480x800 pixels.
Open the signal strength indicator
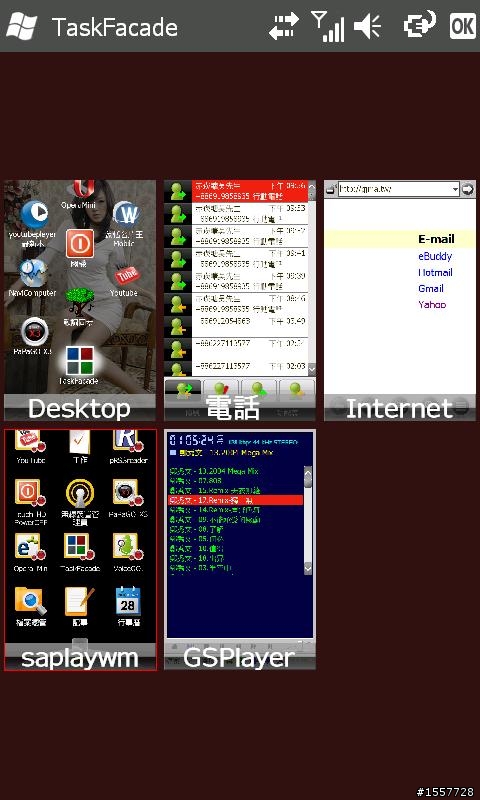(327, 26)
